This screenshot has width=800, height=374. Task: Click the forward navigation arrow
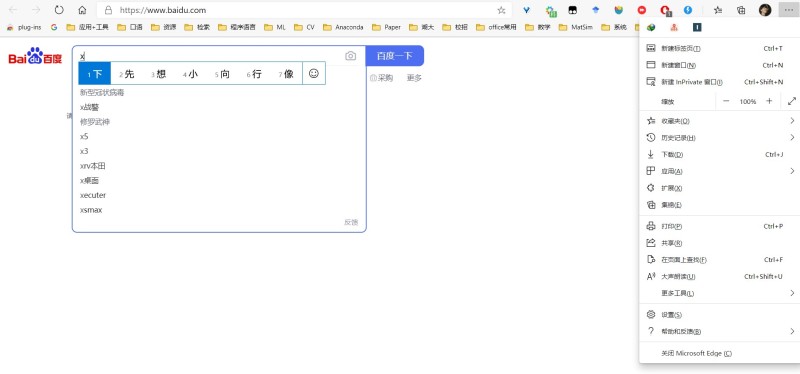point(36,10)
